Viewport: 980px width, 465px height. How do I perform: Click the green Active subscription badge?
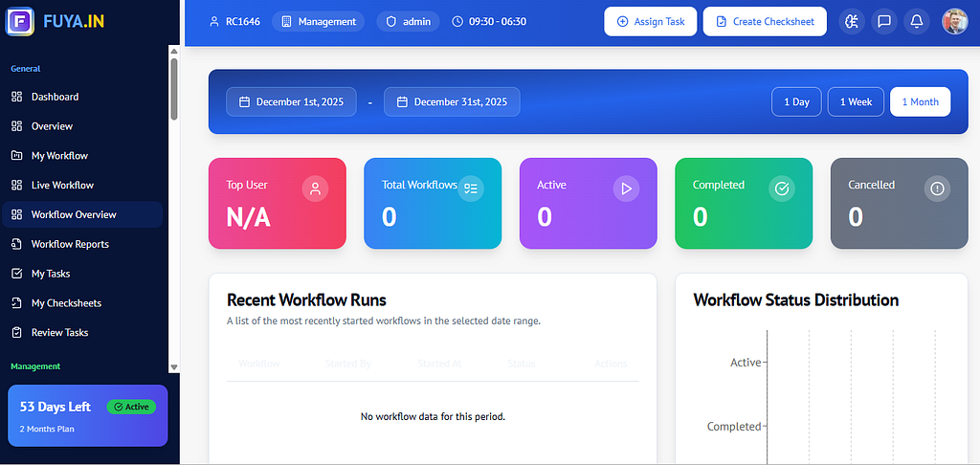coord(131,407)
